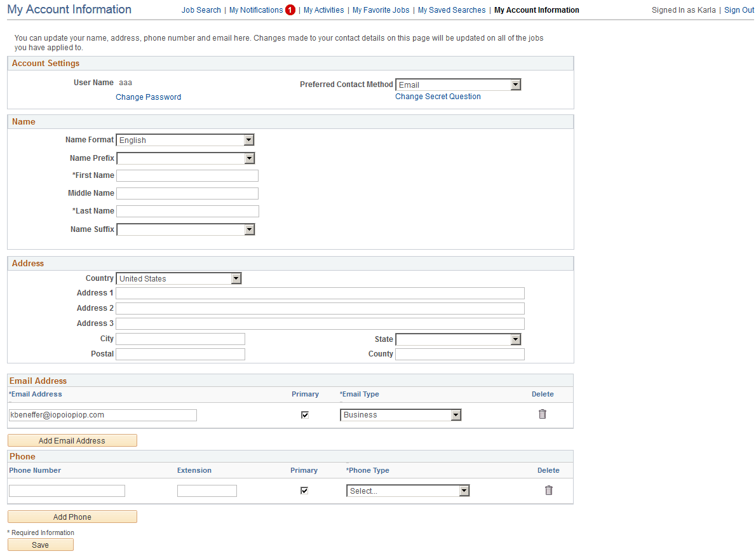The width and height of the screenshot is (756, 556).
Task: Open the Email Type dropdown set to Business
Action: pyautogui.click(x=456, y=414)
